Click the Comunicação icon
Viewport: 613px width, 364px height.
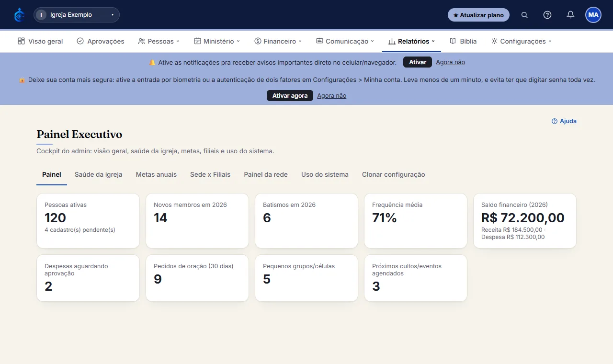click(319, 41)
